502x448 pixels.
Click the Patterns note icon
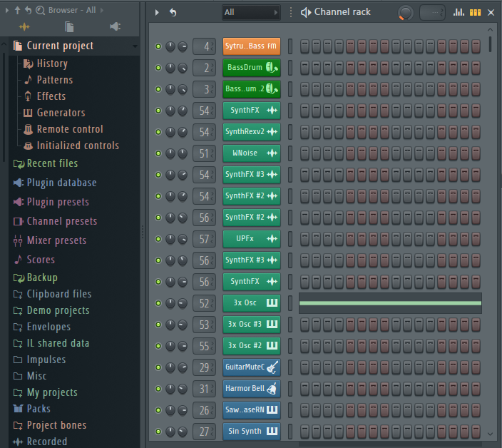(x=29, y=80)
